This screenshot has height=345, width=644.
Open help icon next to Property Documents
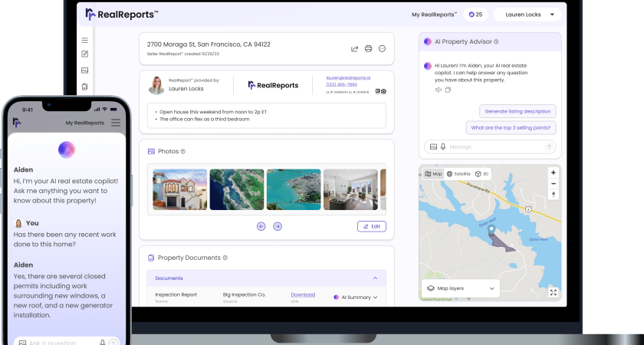(x=225, y=258)
